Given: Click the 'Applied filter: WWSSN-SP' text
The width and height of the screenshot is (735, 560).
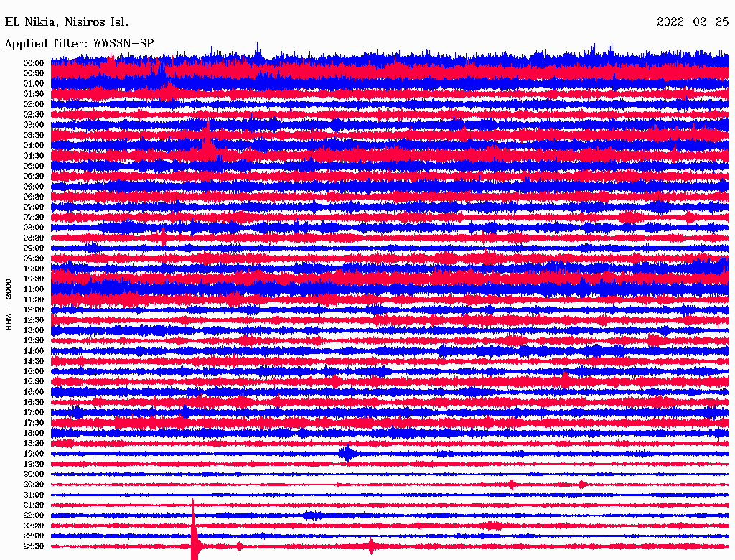Looking at the screenshot, I should click(x=79, y=43).
